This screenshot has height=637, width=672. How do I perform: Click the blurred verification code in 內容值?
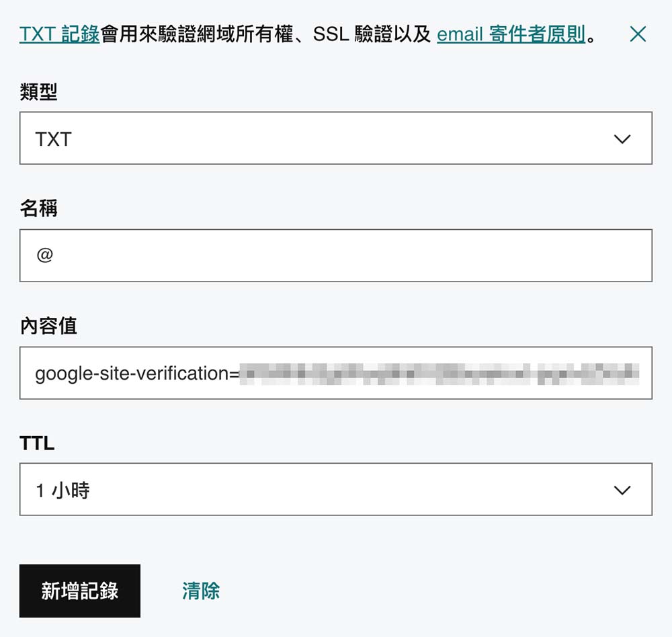click(x=439, y=374)
